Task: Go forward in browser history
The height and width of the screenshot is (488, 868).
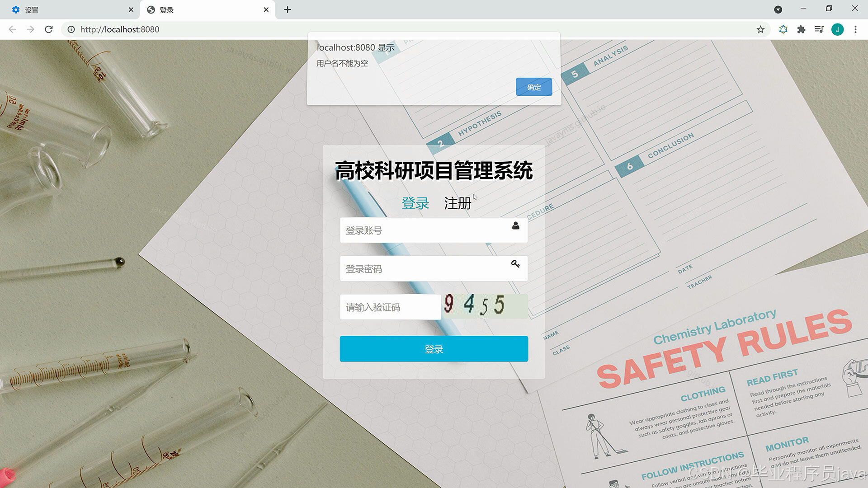Action: point(30,29)
